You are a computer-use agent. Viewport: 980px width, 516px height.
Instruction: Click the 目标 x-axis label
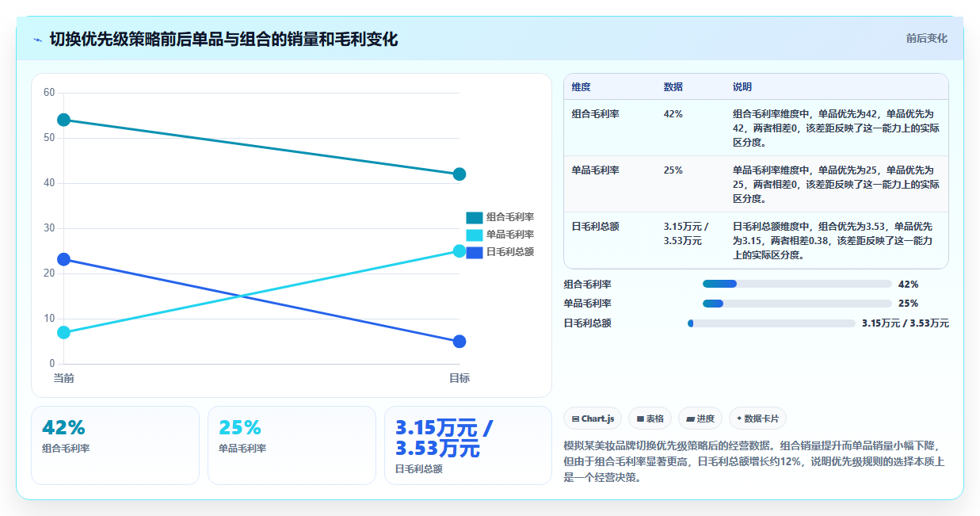pos(459,378)
